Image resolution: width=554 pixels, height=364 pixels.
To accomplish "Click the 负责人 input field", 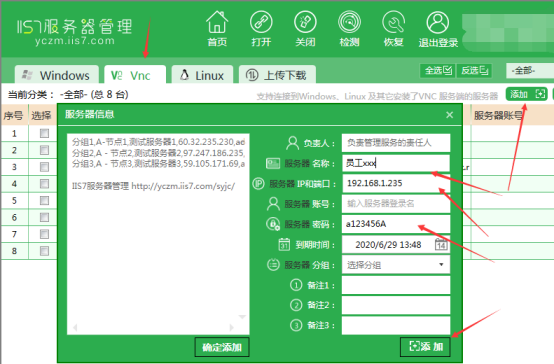I will click(x=396, y=142).
